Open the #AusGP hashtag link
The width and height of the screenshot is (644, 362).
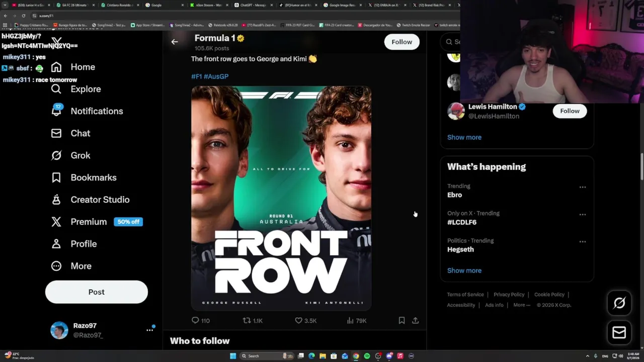(x=216, y=76)
